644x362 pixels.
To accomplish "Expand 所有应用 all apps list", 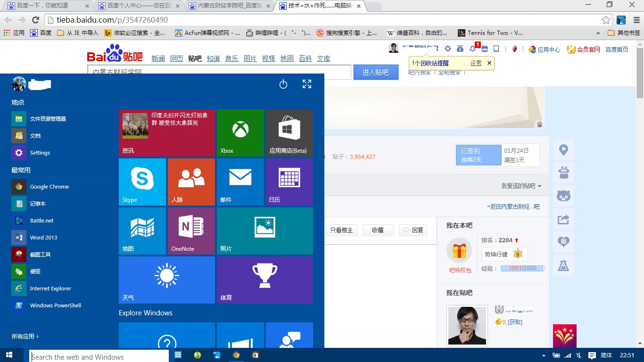I will click(x=25, y=337).
